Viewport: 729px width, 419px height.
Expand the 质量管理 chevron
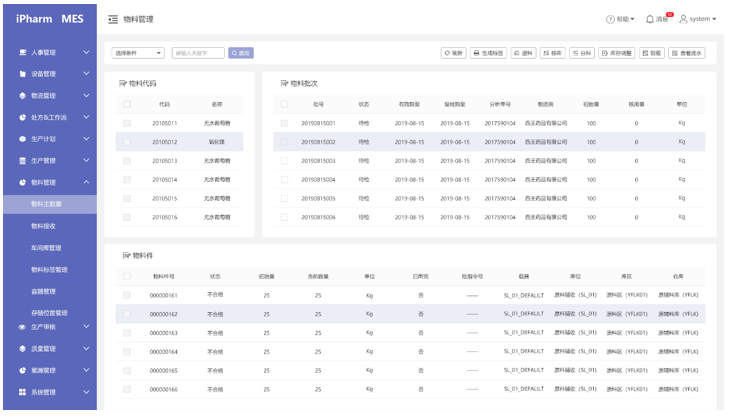[86, 349]
